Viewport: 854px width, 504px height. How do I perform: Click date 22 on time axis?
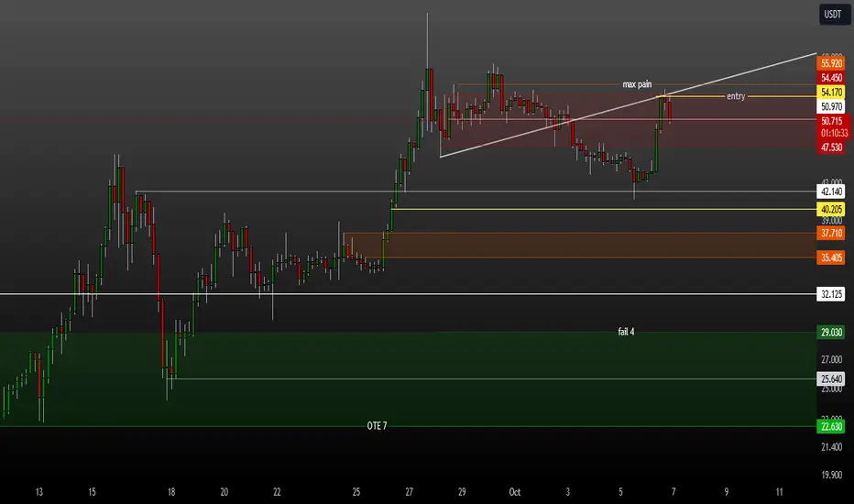click(x=277, y=492)
